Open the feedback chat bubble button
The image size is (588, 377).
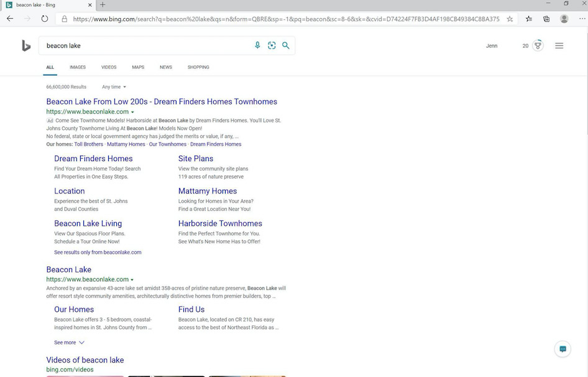click(563, 349)
